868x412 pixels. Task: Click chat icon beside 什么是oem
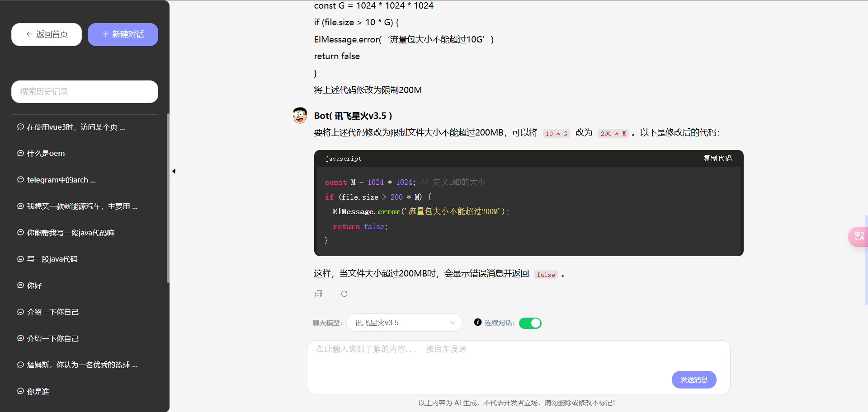point(20,153)
